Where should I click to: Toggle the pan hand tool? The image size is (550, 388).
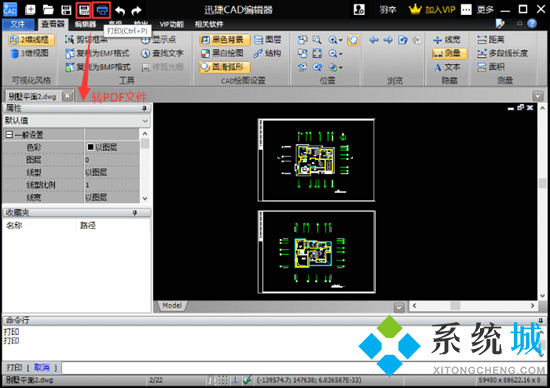(x=353, y=40)
